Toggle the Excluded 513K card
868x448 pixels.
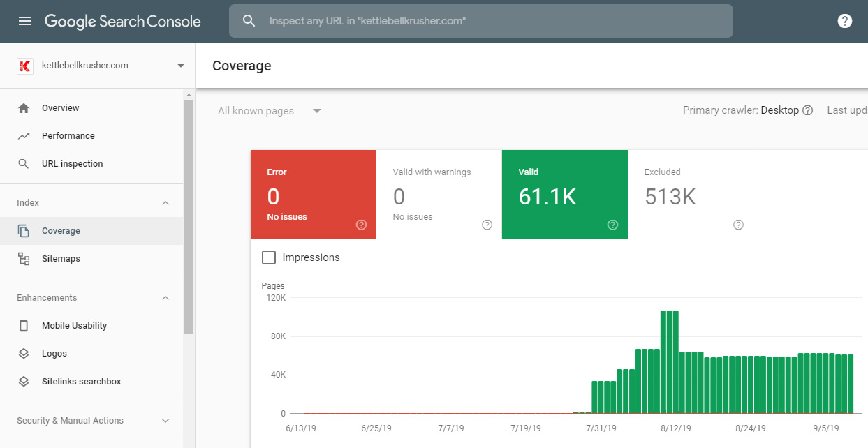point(691,195)
